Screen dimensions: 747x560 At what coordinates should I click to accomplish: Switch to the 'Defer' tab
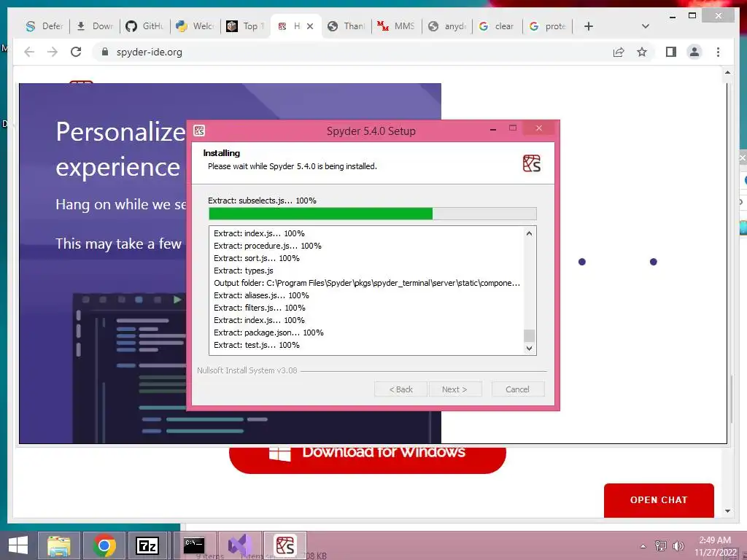click(44, 26)
